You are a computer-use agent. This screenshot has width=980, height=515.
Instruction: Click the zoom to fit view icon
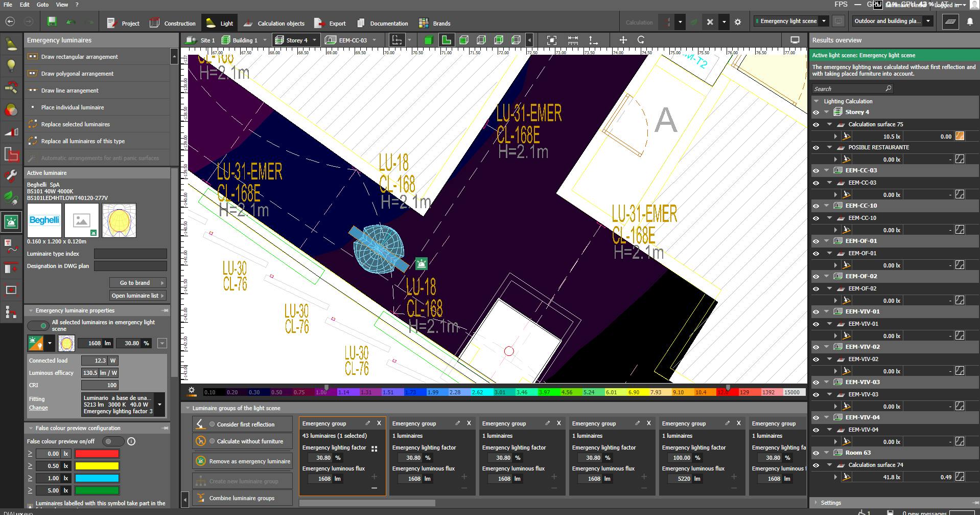tap(551, 40)
